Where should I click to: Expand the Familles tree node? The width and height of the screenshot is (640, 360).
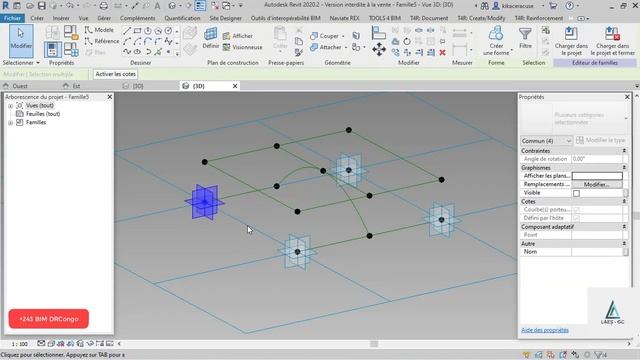tap(10, 122)
